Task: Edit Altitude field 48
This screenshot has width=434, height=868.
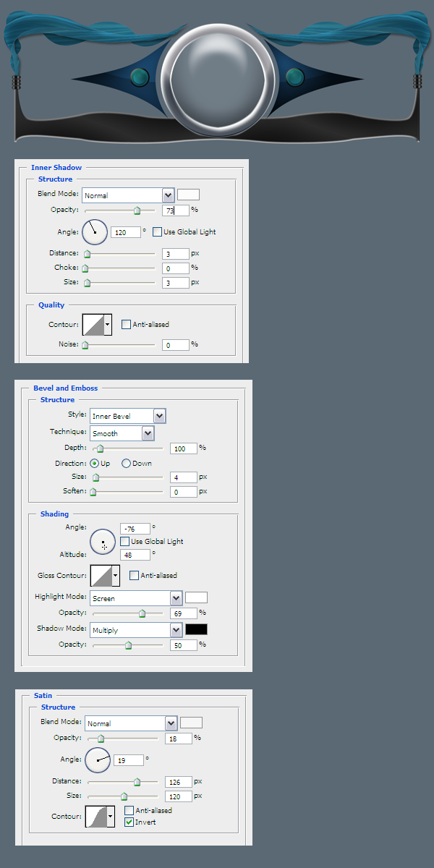Action: point(135,555)
